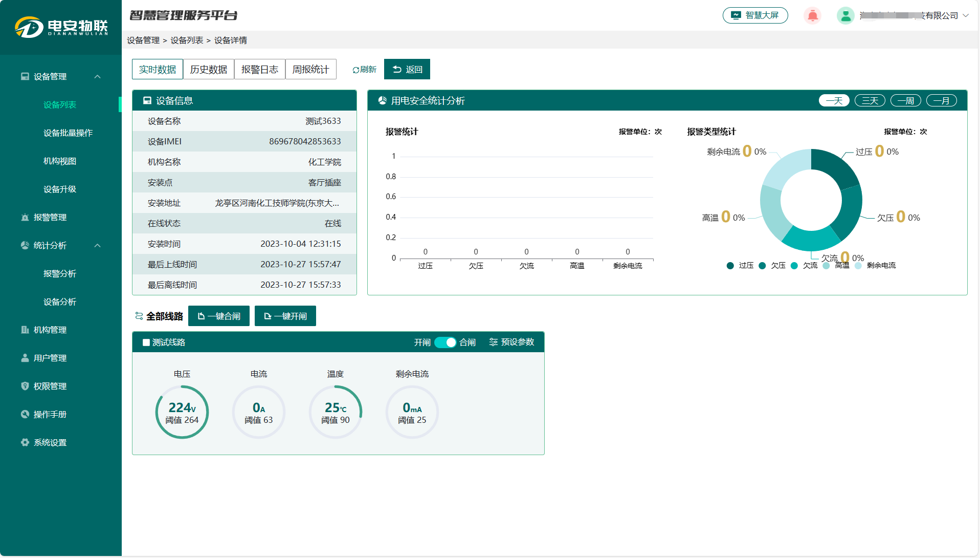This screenshot has height=558, width=980.
Task: Check the 测试线路 checkbox
Action: pos(146,342)
